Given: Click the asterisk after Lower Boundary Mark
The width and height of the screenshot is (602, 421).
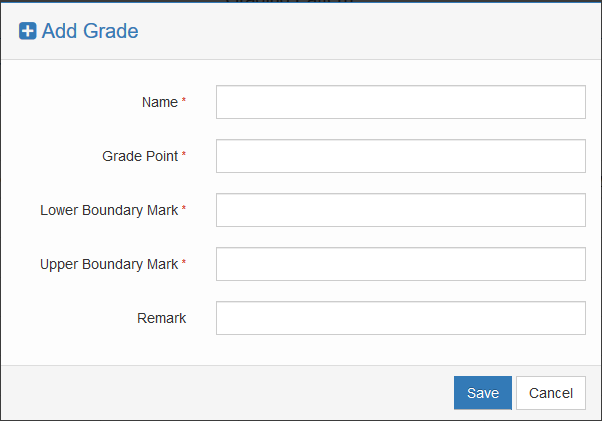Looking at the screenshot, I should (x=184, y=209).
